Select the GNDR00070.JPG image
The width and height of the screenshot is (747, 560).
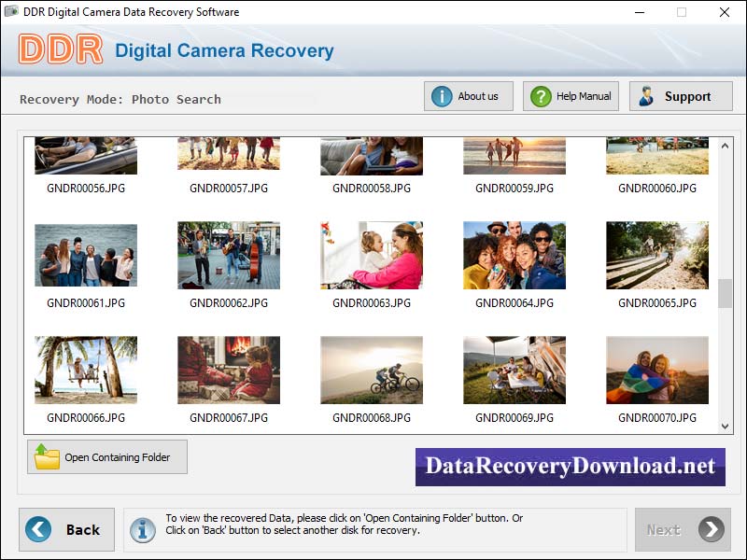pyautogui.click(x=656, y=370)
